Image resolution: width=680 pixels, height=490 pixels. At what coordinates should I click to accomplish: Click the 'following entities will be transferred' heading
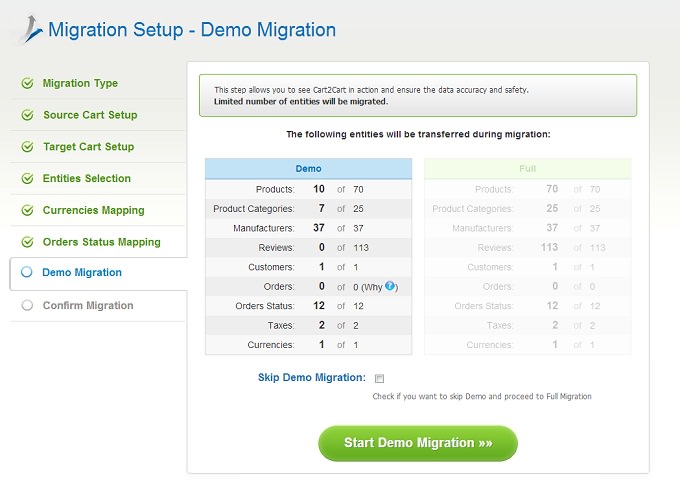point(418,134)
